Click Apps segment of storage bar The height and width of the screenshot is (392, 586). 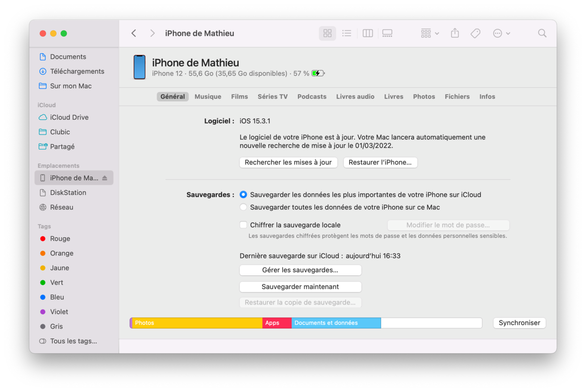click(277, 323)
